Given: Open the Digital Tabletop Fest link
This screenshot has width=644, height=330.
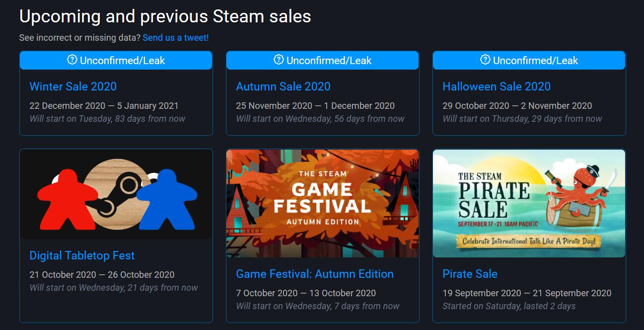Looking at the screenshot, I should [82, 255].
